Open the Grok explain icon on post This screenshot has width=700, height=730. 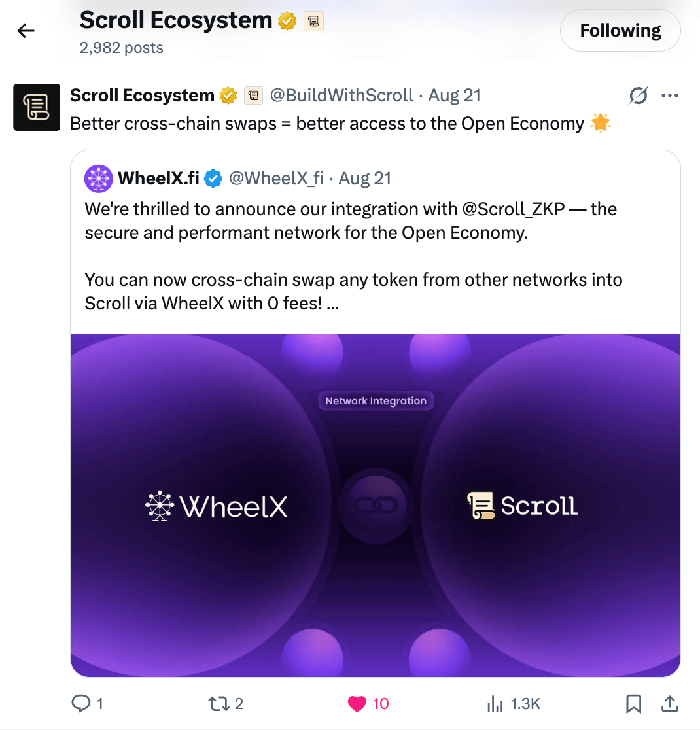coord(638,96)
